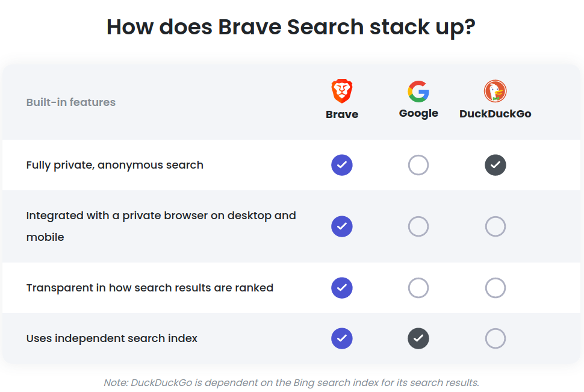Click DuckDuckGo's empty circle for transparent ranking
The height and width of the screenshot is (392, 584).
tap(495, 288)
